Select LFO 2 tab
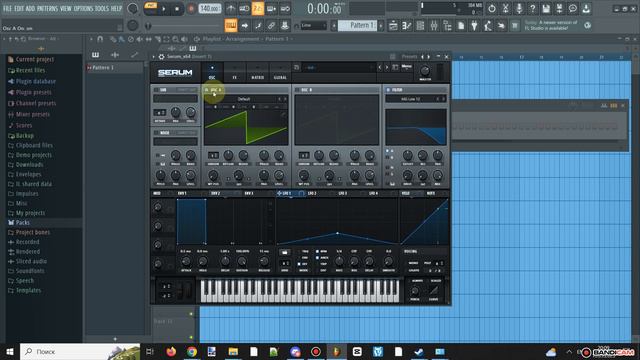This screenshot has height=360, width=640. (312, 193)
